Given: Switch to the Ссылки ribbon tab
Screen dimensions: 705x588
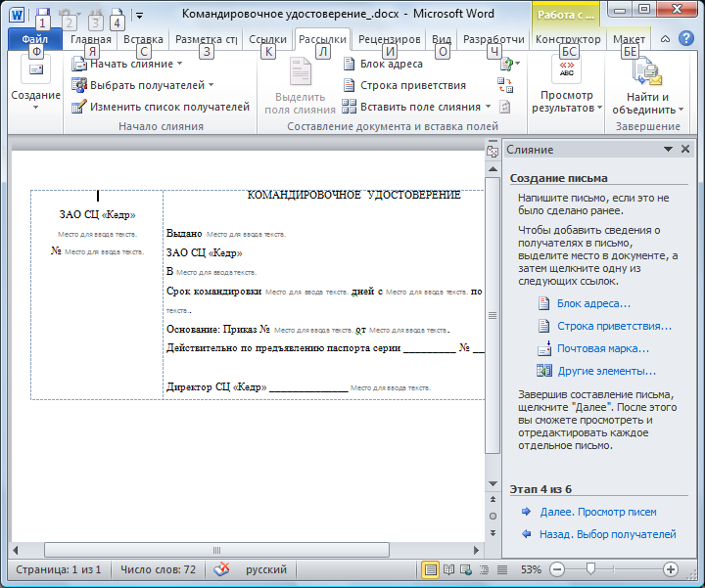Looking at the screenshot, I should point(267,39).
